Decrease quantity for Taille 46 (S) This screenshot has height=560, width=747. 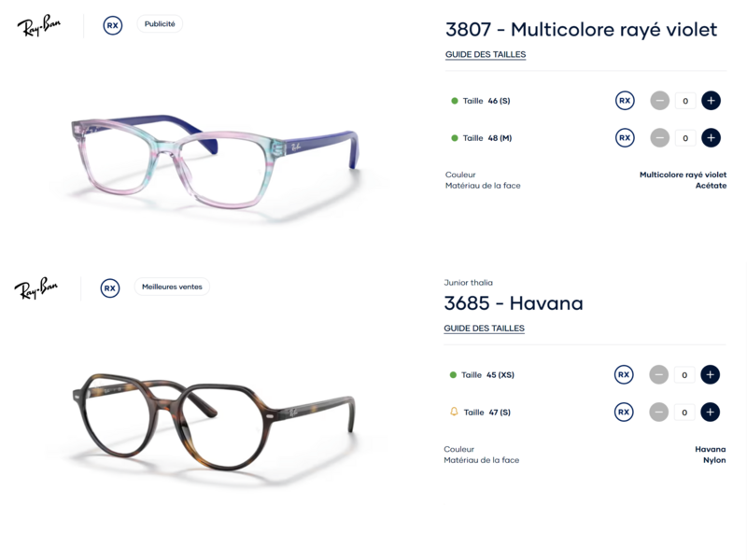pyautogui.click(x=660, y=101)
